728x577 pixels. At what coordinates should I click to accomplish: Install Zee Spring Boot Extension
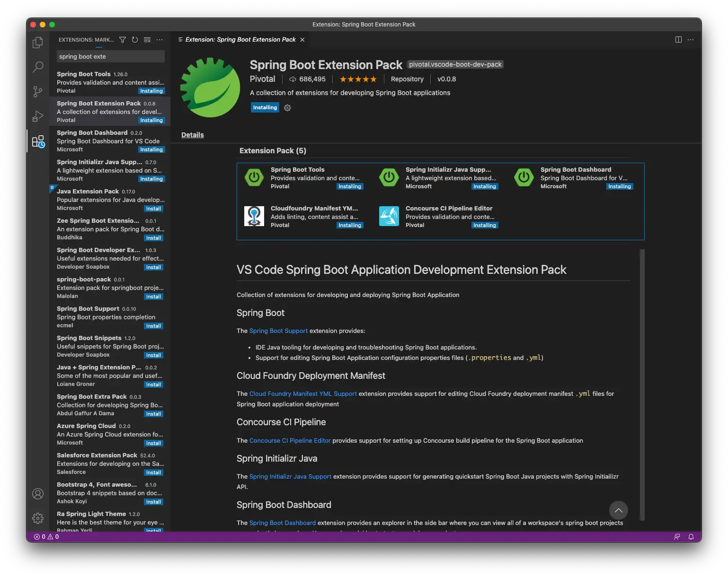(153, 238)
